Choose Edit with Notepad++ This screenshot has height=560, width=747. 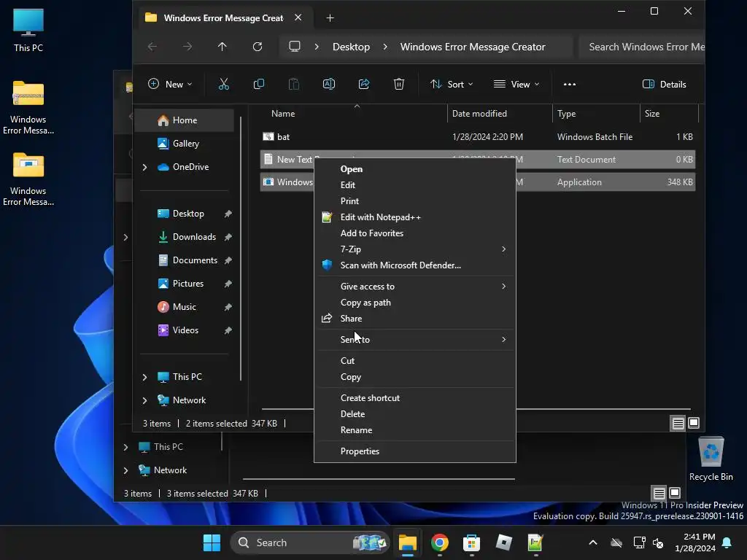(414, 217)
